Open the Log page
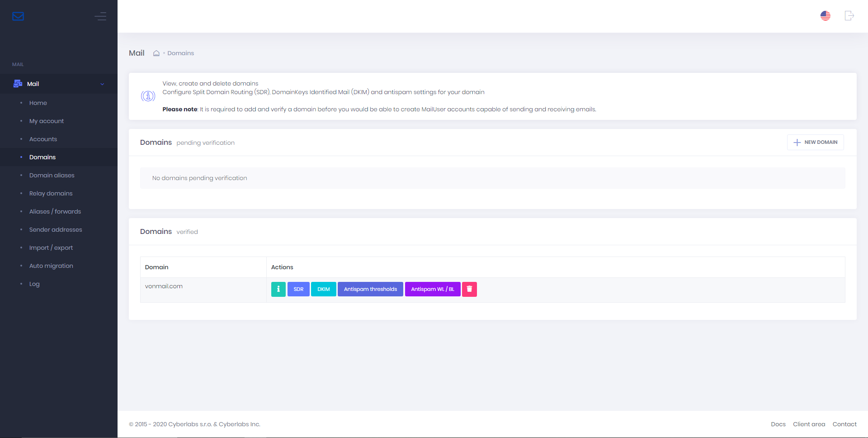The height and width of the screenshot is (438, 868). 34,284
